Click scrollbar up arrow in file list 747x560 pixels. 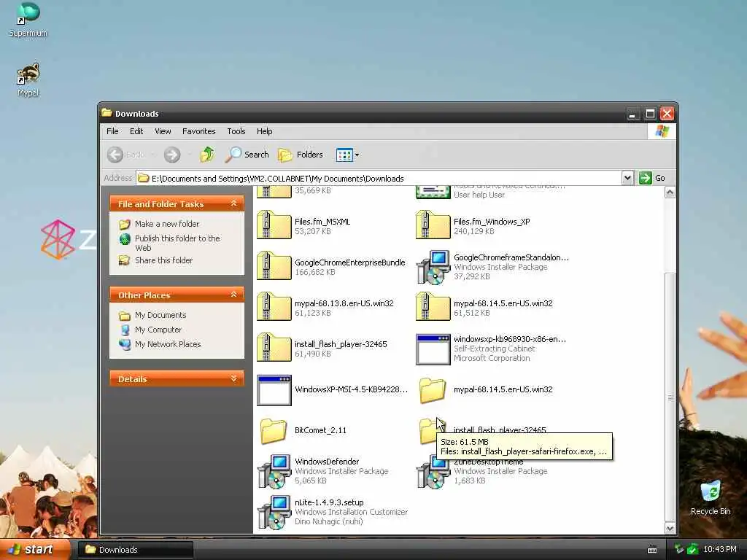670,192
